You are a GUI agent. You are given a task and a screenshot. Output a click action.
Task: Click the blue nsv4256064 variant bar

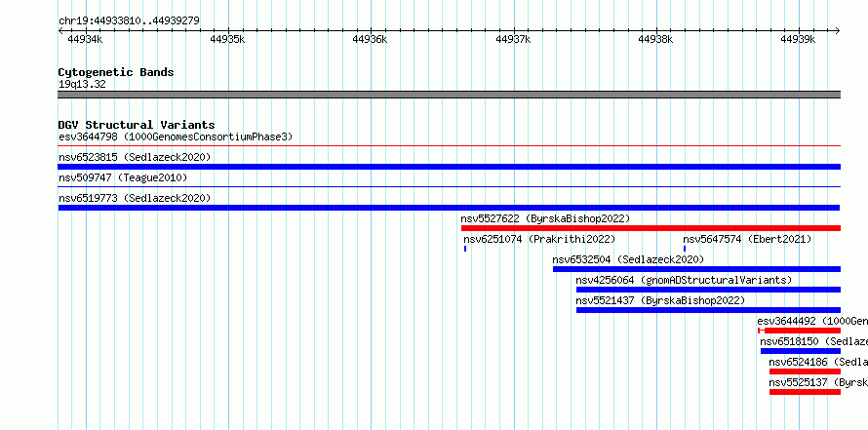click(x=709, y=290)
